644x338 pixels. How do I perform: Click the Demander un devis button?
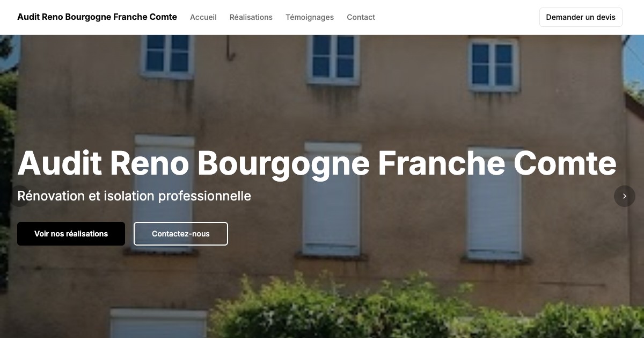[x=581, y=17]
